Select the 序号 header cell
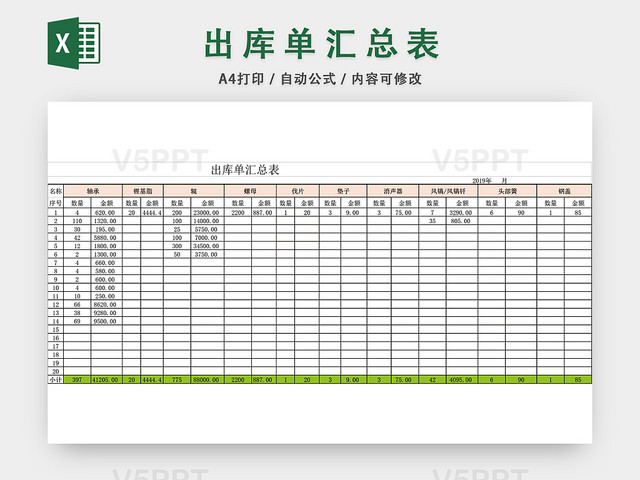This screenshot has width=640, height=480. [x=56, y=202]
